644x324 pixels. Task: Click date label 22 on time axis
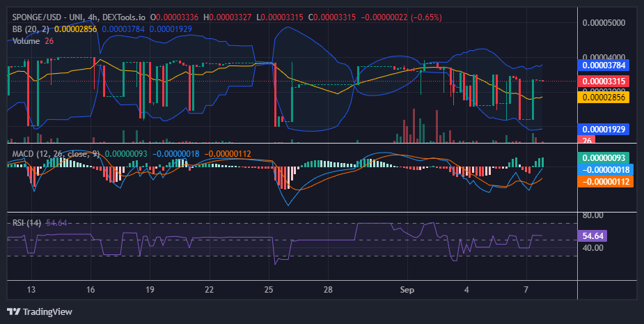(209, 289)
